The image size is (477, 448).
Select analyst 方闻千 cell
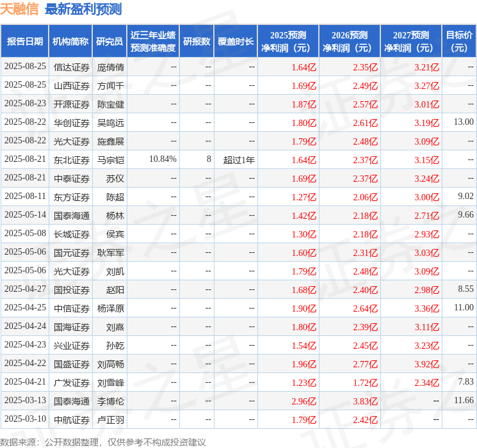[x=111, y=86]
